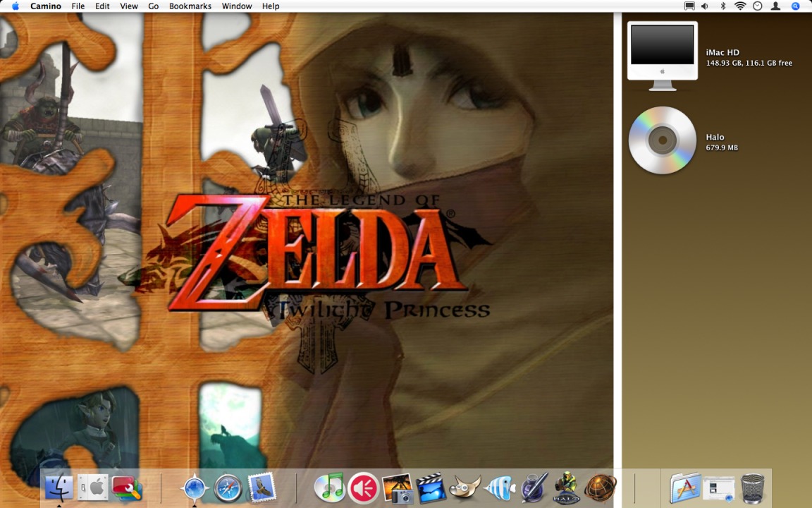The image size is (812, 508).
Task: Open the dark globe dock icon
Action: click(x=601, y=488)
